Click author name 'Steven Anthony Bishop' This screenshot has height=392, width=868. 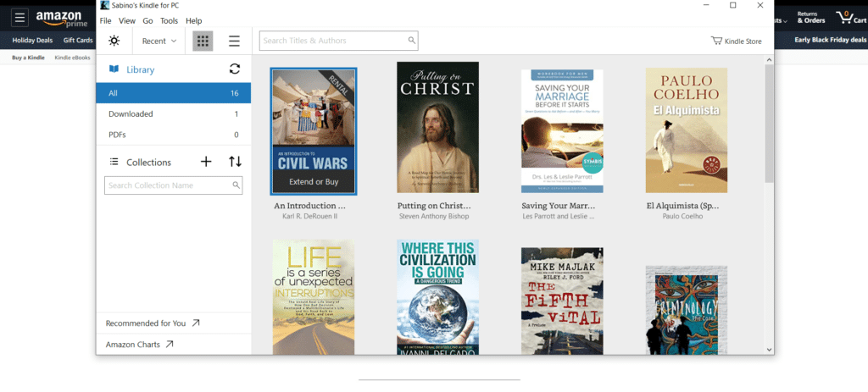(x=434, y=216)
